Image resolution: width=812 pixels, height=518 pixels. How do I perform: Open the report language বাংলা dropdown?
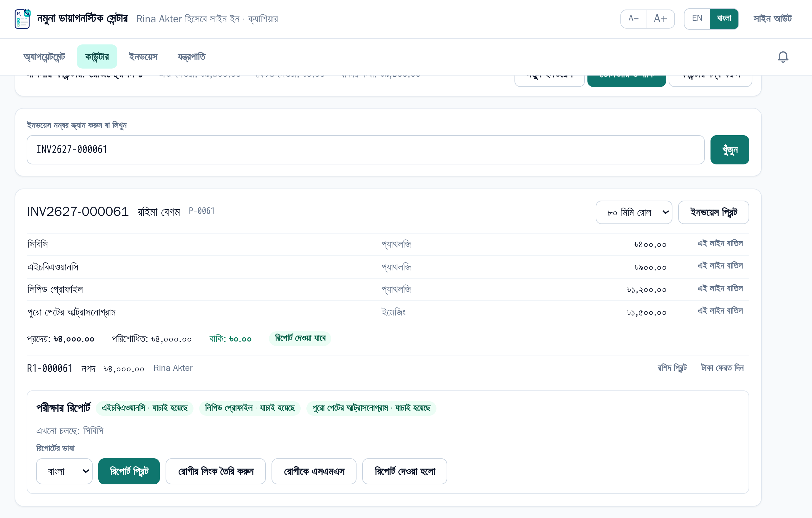[64, 471]
